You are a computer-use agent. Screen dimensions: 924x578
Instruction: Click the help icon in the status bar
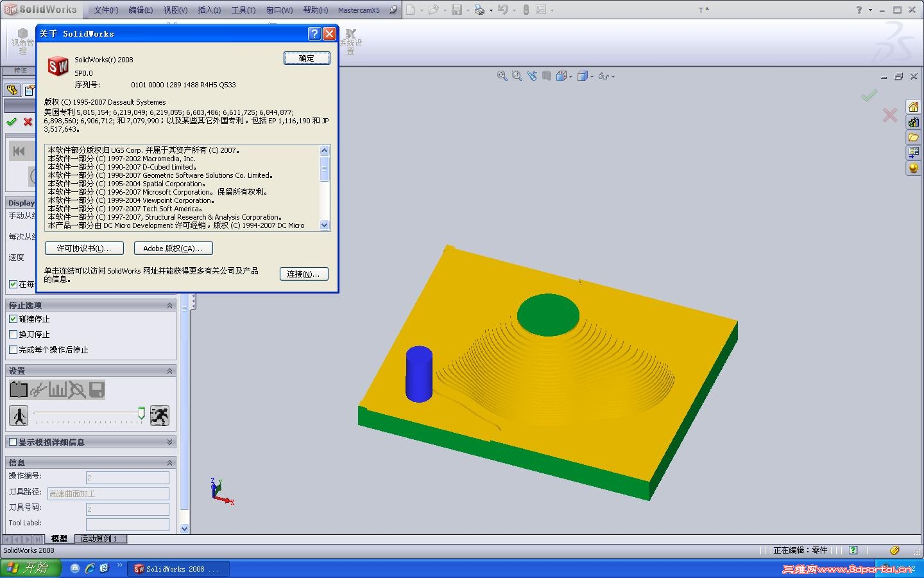tap(853, 550)
